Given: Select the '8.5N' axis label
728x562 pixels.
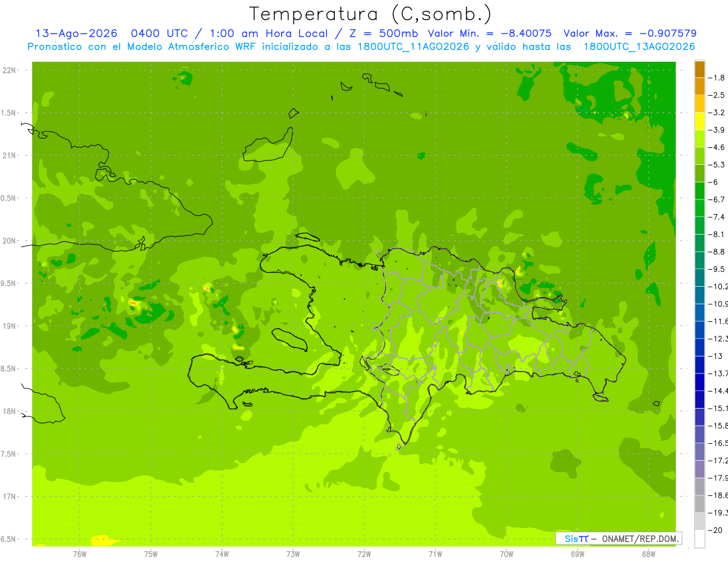Looking at the screenshot, I should 9,369.
